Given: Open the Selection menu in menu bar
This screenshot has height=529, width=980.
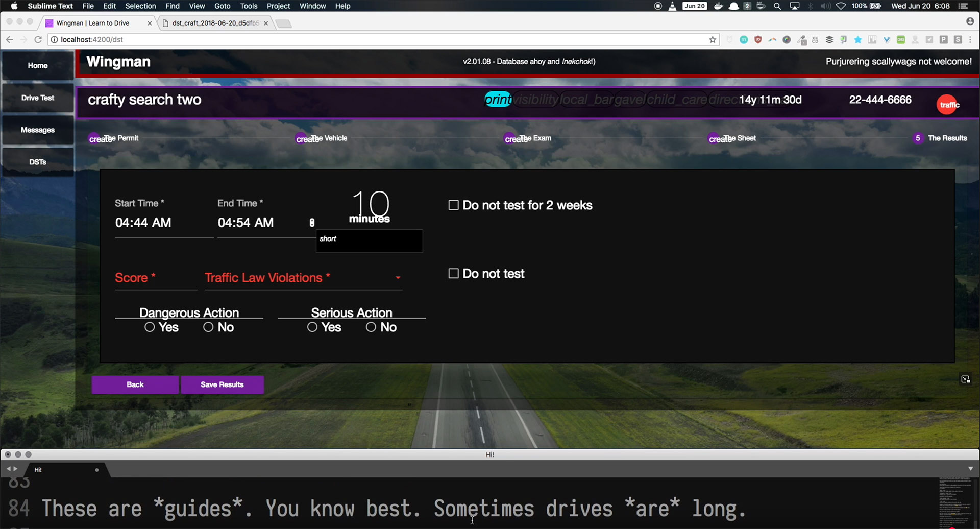Looking at the screenshot, I should point(140,6).
